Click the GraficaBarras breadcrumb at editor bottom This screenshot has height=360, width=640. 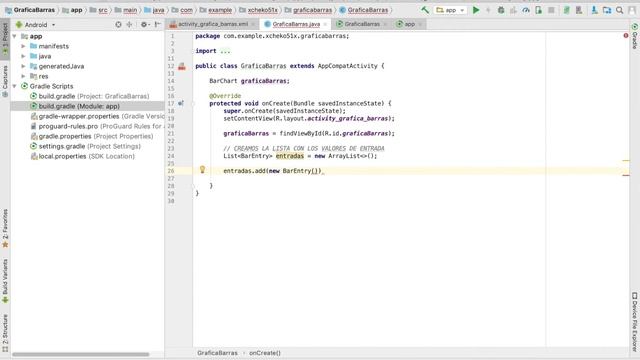pyautogui.click(x=217, y=353)
